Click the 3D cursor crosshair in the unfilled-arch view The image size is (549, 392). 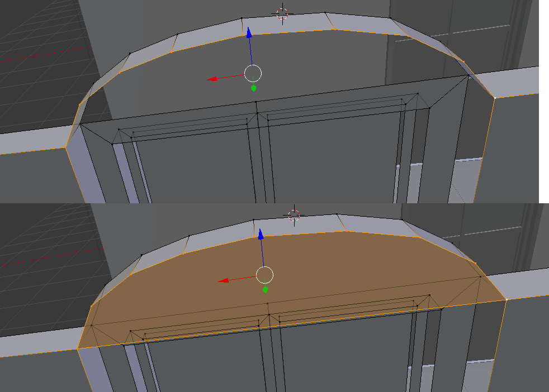click(282, 14)
